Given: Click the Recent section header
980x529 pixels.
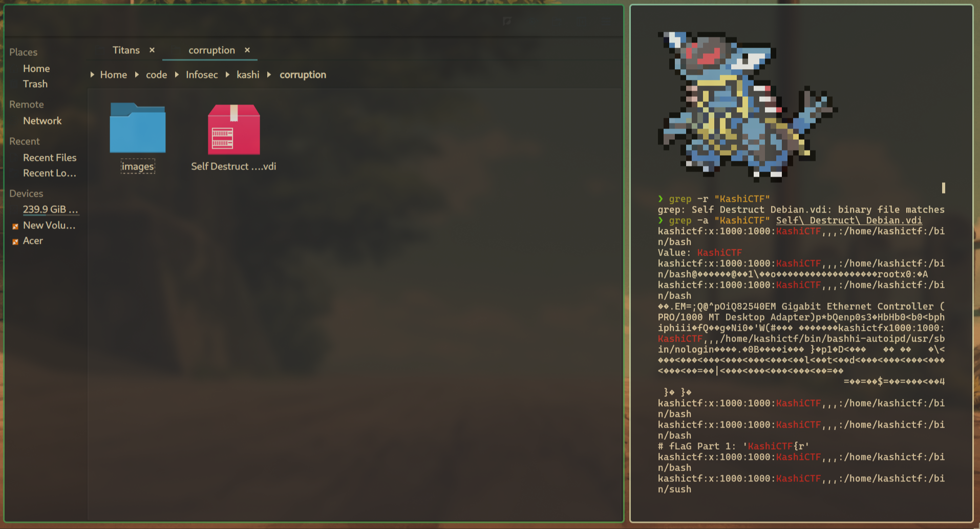Looking at the screenshot, I should pos(24,141).
